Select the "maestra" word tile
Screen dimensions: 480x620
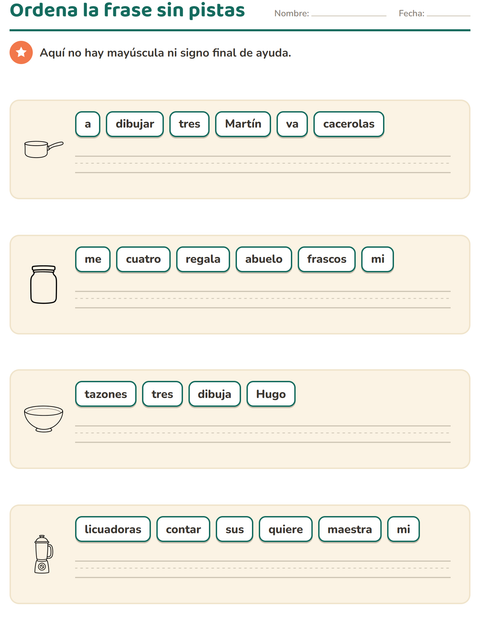[x=350, y=529]
